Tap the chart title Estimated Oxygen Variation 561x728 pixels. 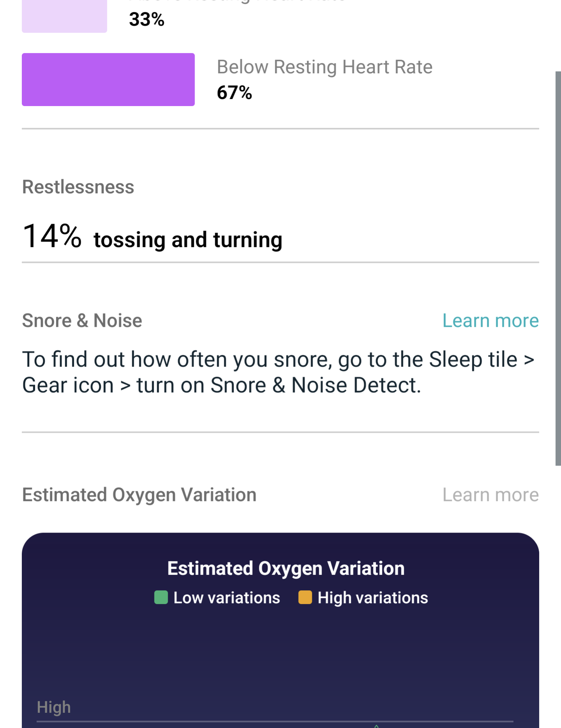point(286,569)
